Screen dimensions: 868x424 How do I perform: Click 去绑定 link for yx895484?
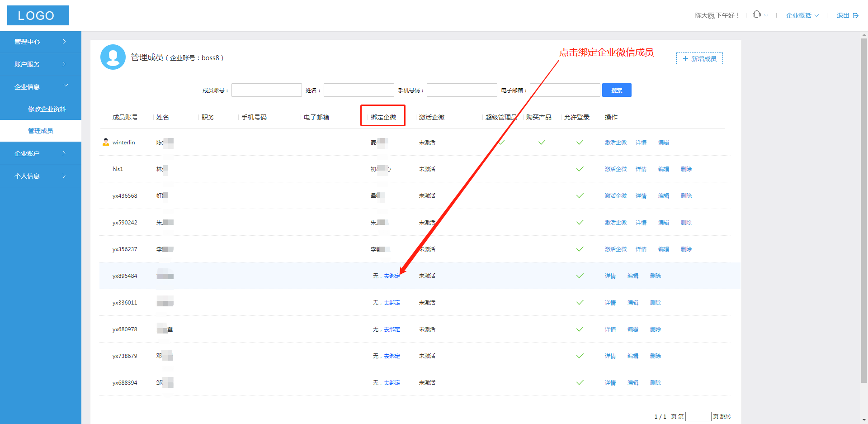pyautogui.click(x=392, y=276)
